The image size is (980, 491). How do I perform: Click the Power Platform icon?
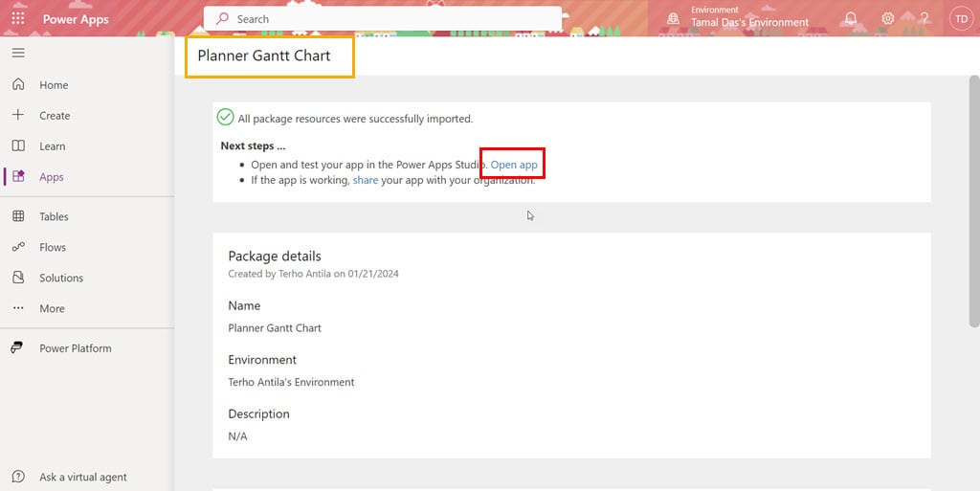point(17,348)
